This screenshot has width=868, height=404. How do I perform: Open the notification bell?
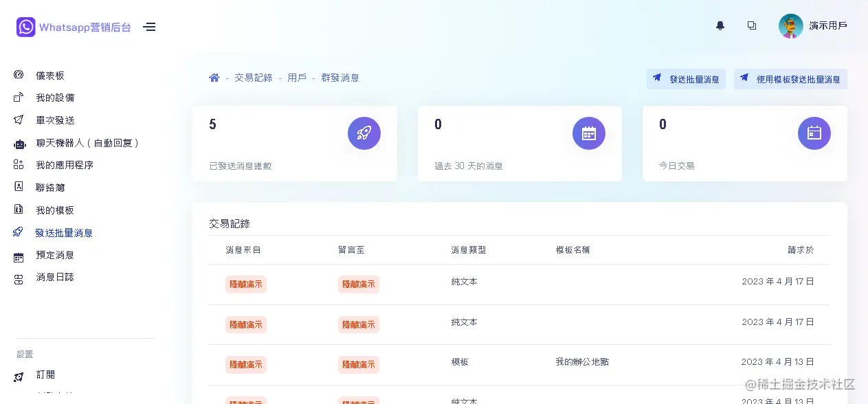tap(720, 25)
